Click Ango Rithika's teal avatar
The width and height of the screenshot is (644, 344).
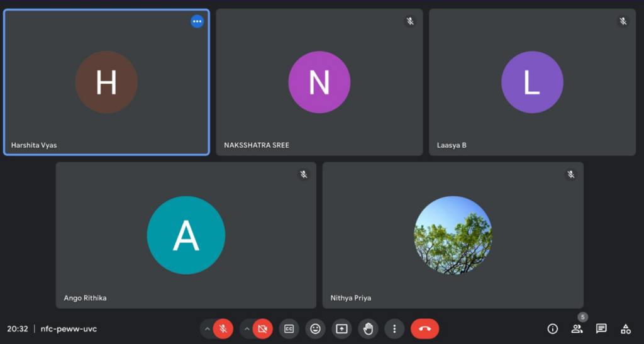click(186, 235)
